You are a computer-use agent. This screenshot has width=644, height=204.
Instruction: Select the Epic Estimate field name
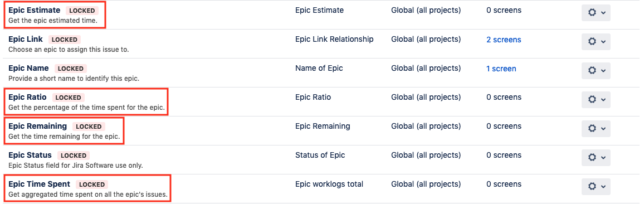coord(34,10)
